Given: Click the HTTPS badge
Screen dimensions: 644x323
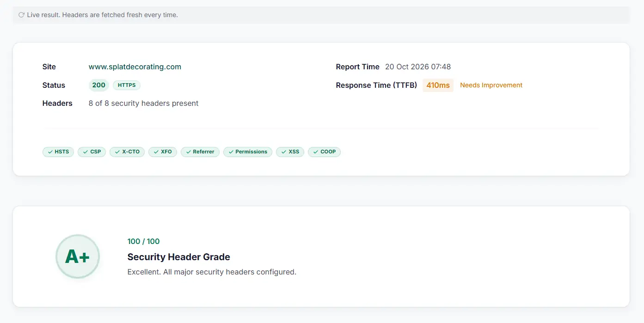Looking at the screenshot, I should click(127, 85).
